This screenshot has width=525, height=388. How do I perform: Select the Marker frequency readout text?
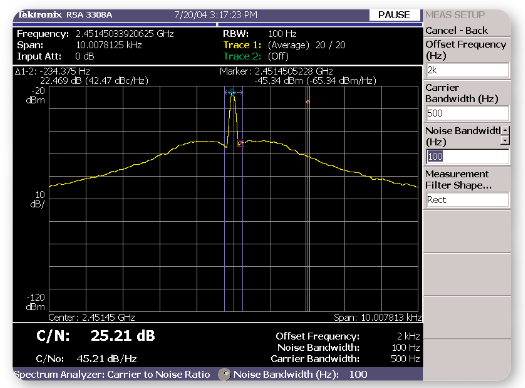[x=276, y=71]
